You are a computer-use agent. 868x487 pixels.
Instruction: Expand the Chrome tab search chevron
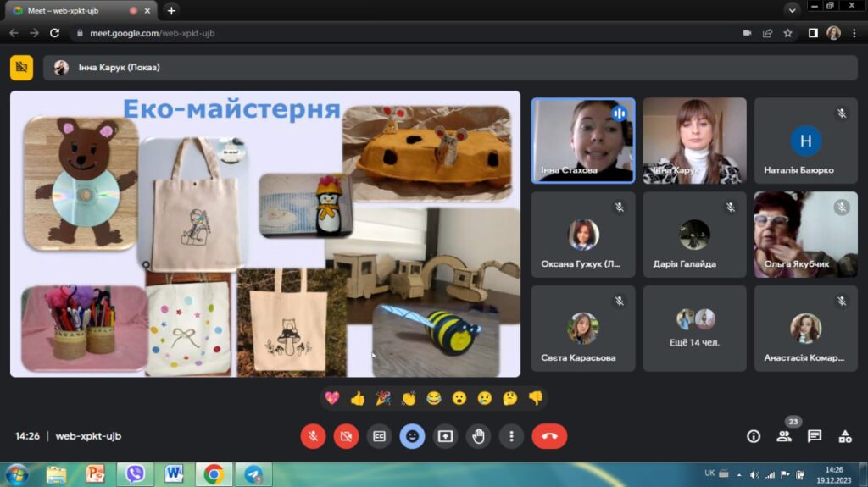(793, 10)
